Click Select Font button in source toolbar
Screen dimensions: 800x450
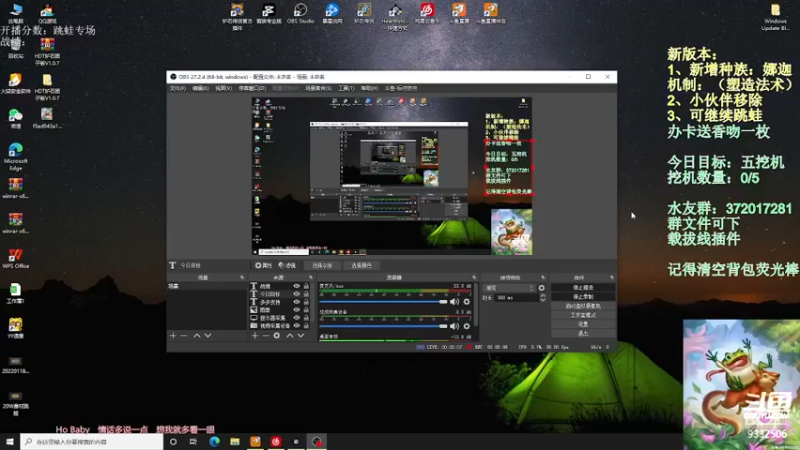pos(322,265)
